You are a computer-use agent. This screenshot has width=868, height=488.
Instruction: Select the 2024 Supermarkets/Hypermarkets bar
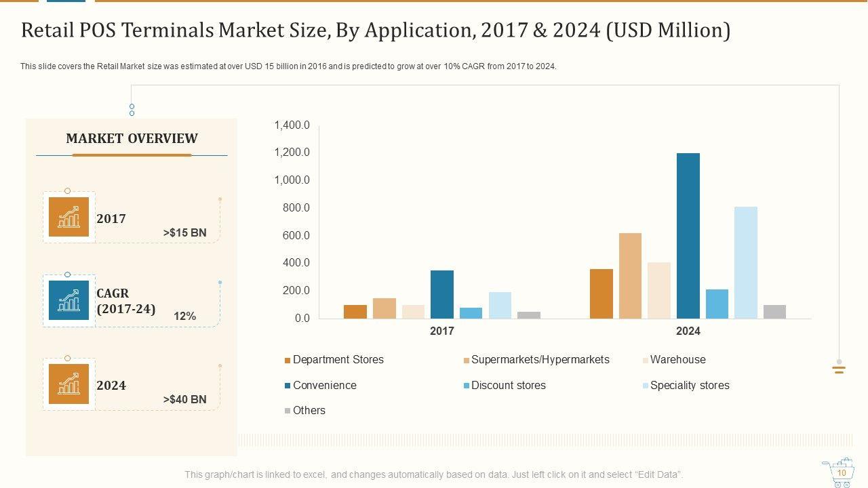coord(630,275)
